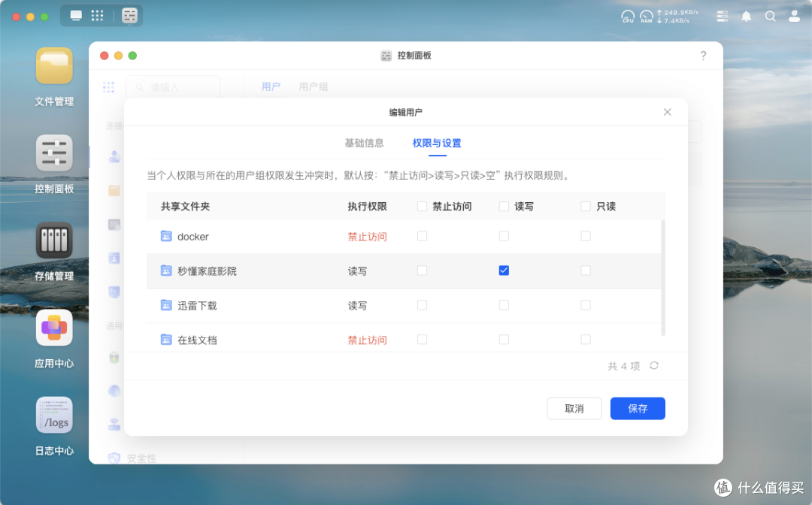
Task: Click the docker folder name
Action: click(193, 237)
